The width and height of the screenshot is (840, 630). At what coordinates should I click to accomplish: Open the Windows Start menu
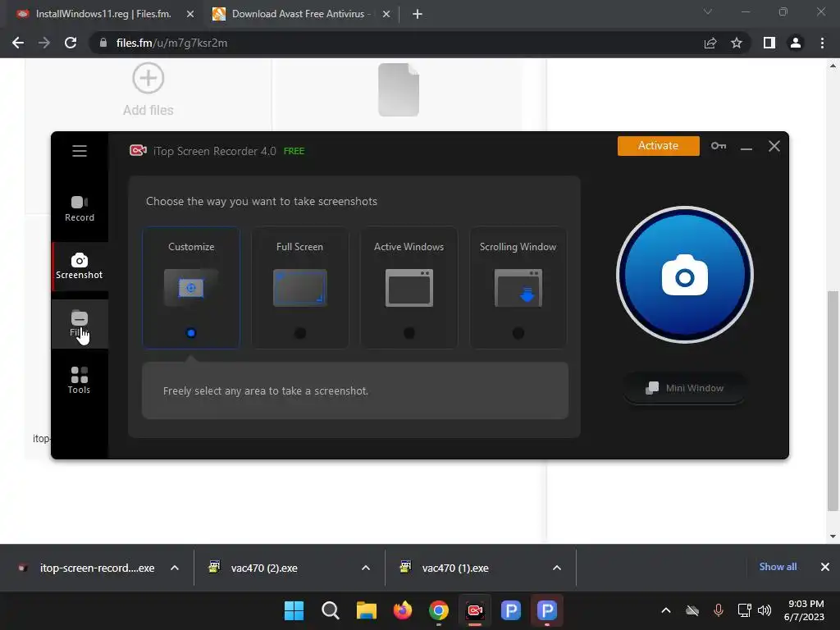(294, 610)
